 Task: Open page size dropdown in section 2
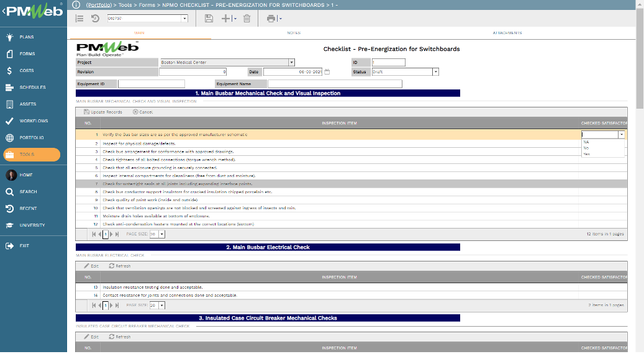point(162,306)
